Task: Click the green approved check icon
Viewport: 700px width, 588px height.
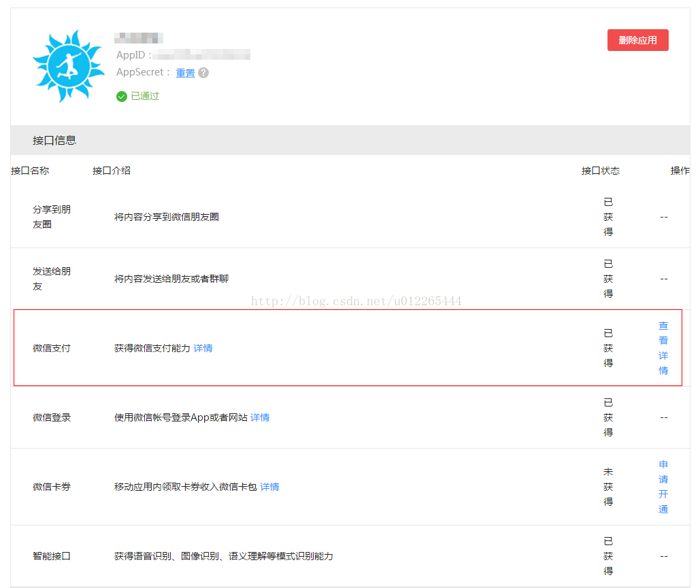Action: pyautogui.click(x=121, y=97)
